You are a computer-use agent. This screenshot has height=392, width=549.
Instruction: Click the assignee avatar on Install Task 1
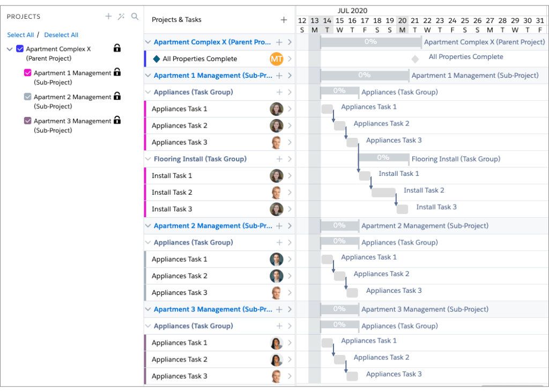pyautogui.click(x=276, y=176)
